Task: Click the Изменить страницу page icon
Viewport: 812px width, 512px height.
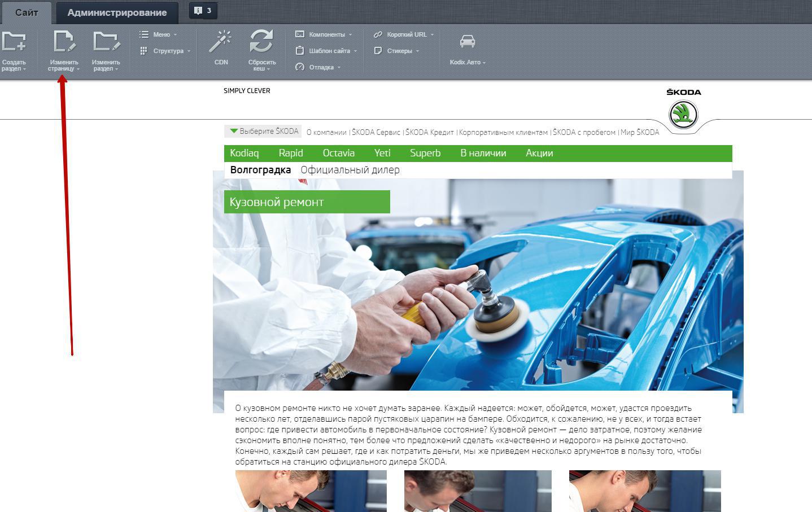Action: coord(64,42)
